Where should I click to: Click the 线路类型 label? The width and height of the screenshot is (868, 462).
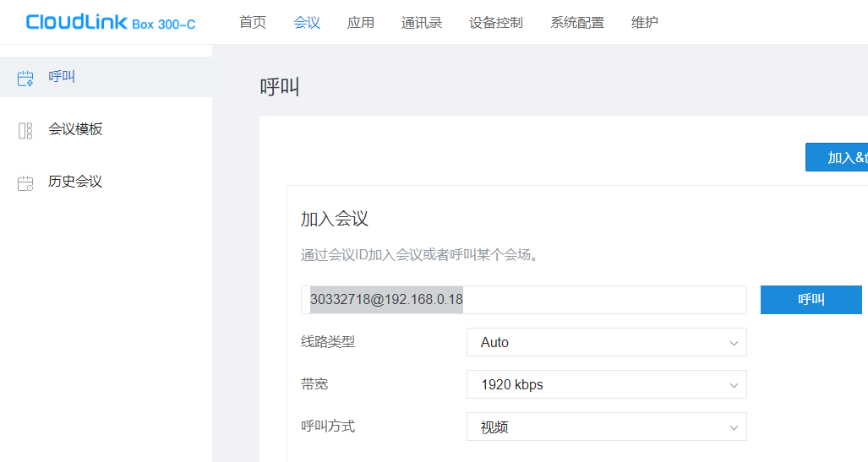tap(328, 342)
